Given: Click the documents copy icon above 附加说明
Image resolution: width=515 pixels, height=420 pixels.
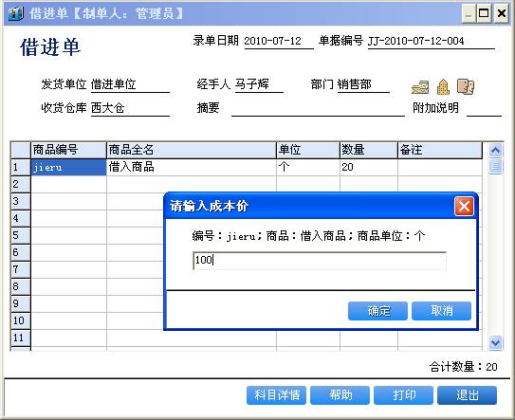Looking at the screenshot, I should tap(466, 86).
